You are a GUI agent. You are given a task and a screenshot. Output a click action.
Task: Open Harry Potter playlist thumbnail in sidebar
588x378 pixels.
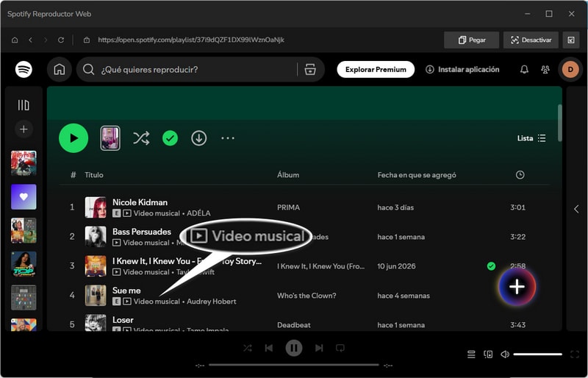click(24, 163)
